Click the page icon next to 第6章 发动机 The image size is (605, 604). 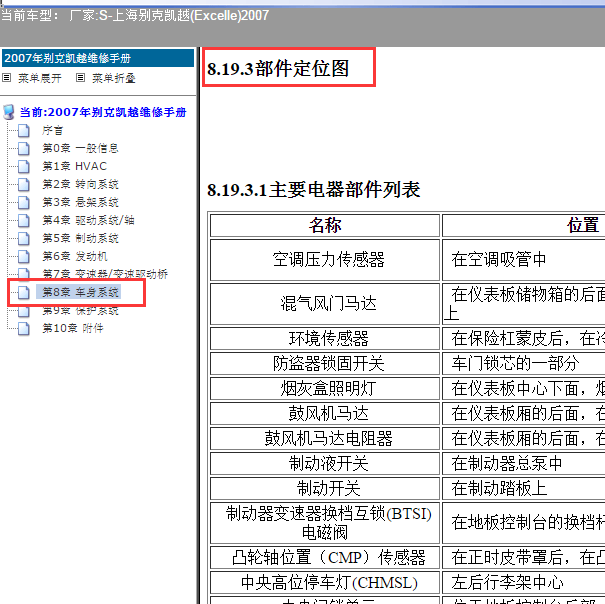pos(24,256)
